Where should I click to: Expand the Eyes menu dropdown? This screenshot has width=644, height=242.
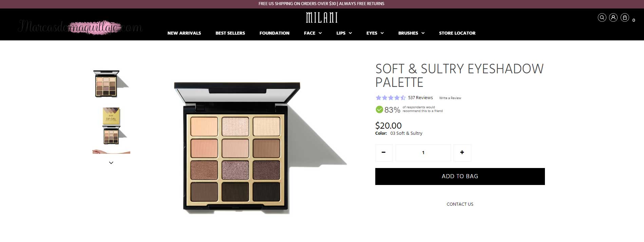click(375, 33)
